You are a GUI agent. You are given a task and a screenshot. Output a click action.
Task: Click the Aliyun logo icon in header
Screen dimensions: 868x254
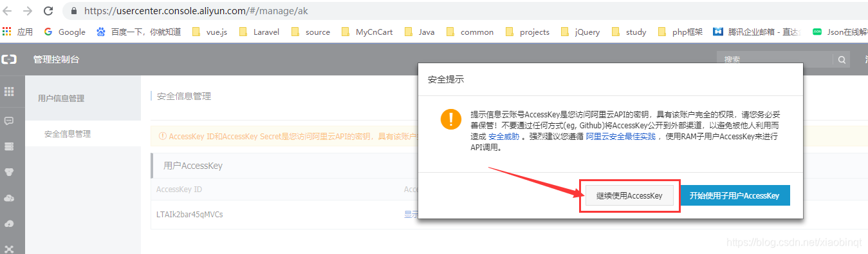[x=9, y=59]
